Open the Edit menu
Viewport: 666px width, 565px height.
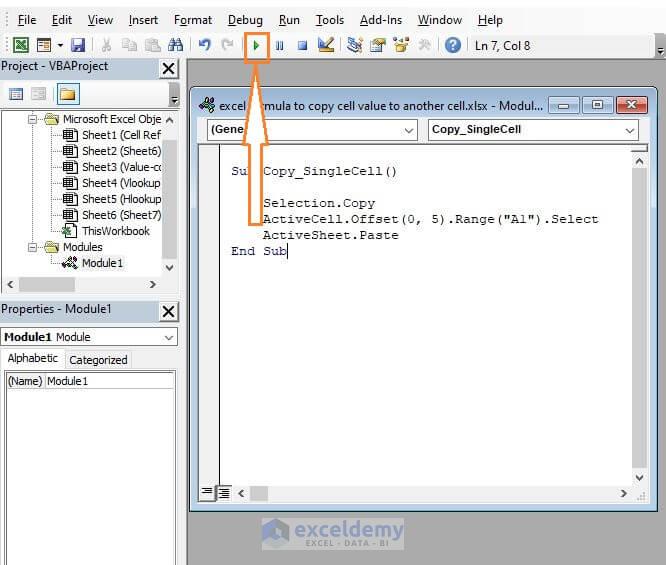tap(62, 20)
